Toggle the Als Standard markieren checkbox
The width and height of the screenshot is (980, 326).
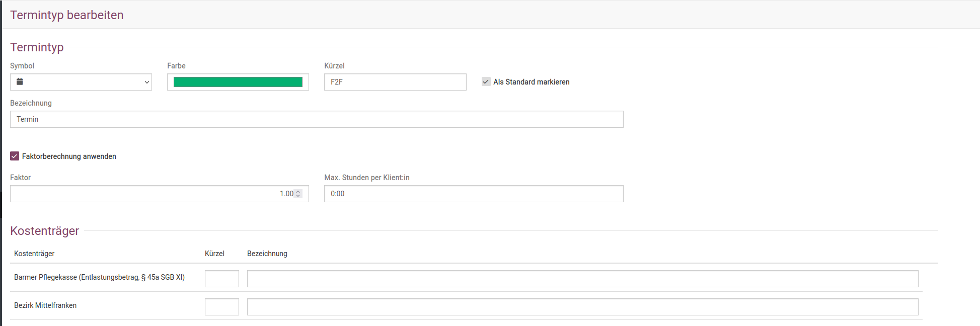tap(486, 81)
